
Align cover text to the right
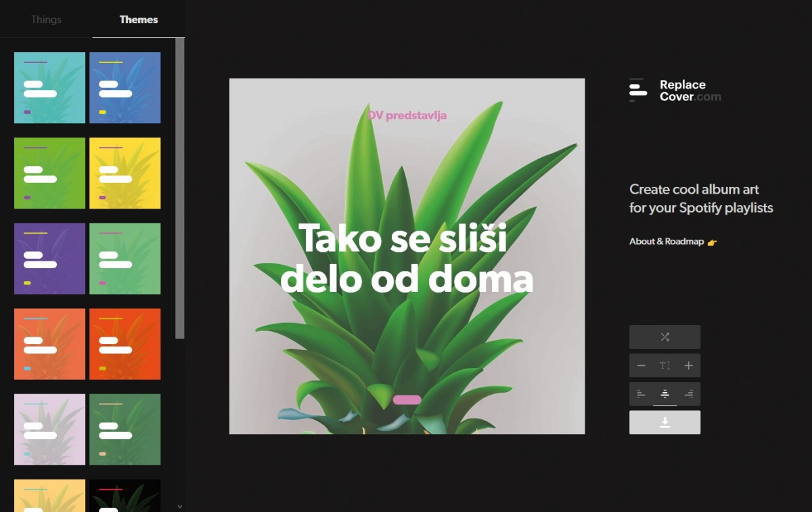coord(688,393)
